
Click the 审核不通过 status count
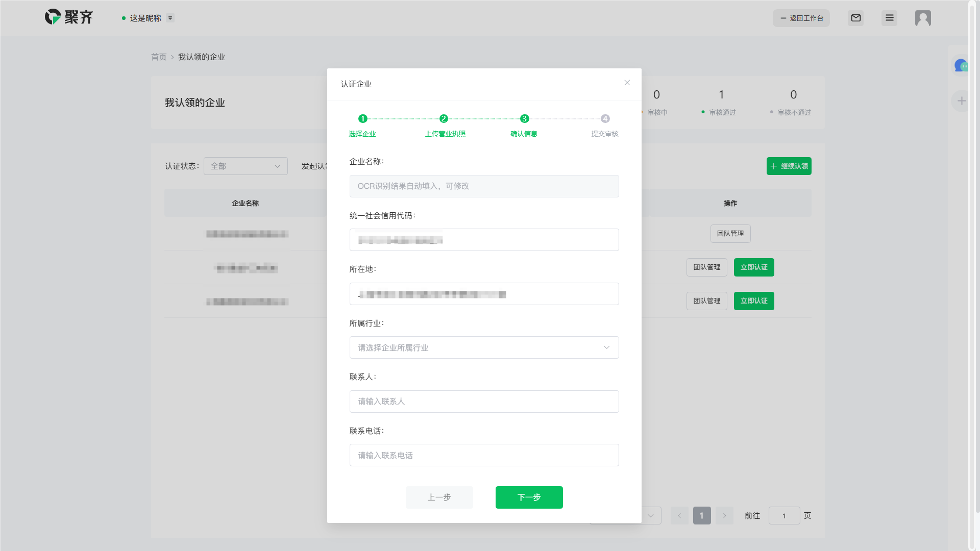click(x=791, y=102)
